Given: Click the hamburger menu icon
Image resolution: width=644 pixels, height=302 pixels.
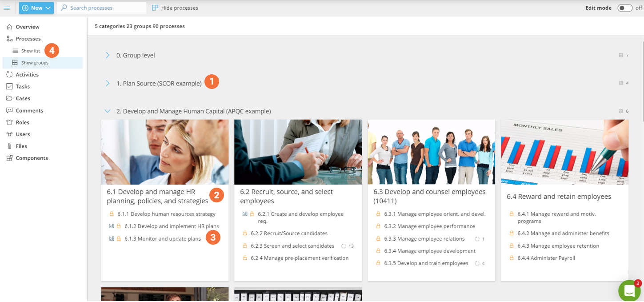Looking at the screenshot, I should coord(7,8).
